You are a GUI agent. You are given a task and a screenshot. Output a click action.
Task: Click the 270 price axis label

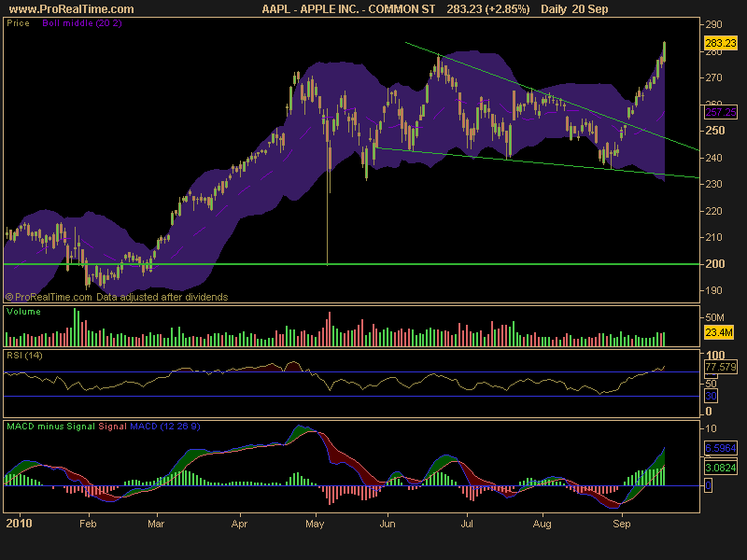click(x=713, y=77)
